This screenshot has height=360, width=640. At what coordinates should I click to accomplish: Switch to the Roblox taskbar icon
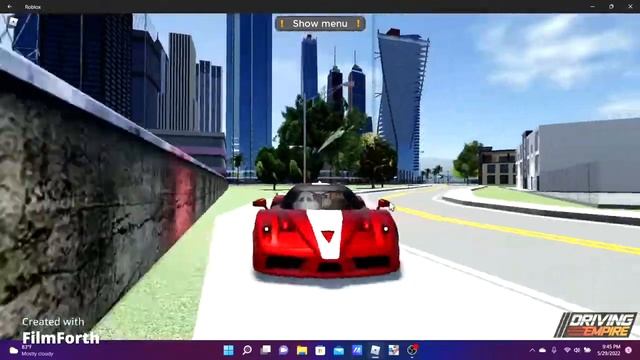pyautogui.click(x=375, y=350)
